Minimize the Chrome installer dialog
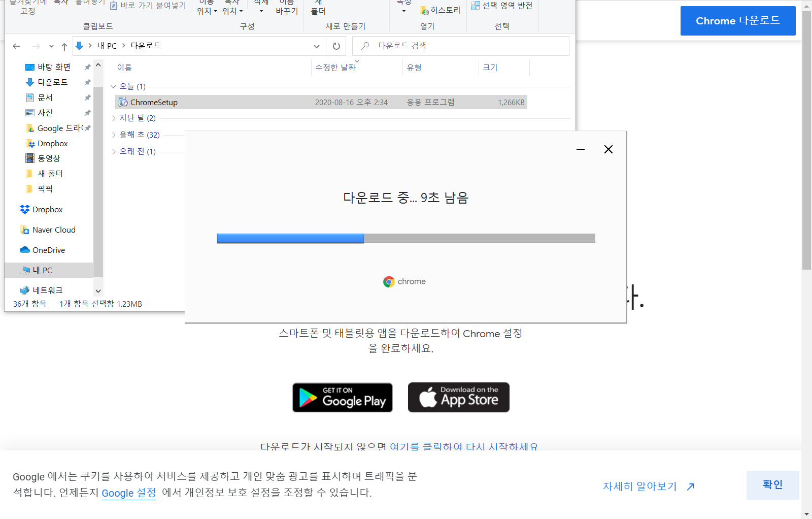 point(581,149)
